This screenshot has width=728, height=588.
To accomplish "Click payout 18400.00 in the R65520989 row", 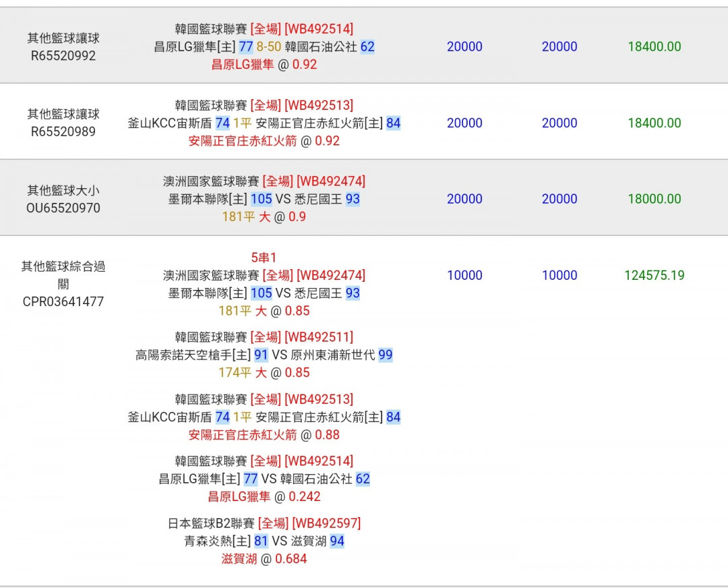I will (x=654, y=123).
